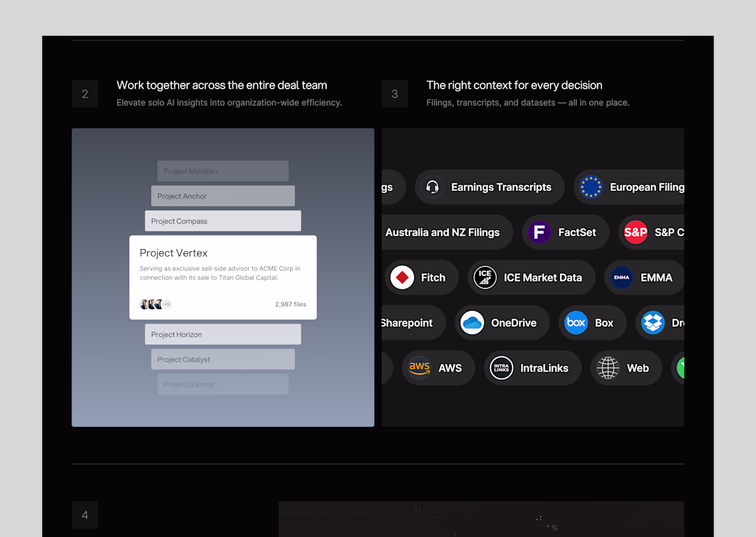Click the FactSet purple F icon
The image size is (756, 537).
click(540, 232)
